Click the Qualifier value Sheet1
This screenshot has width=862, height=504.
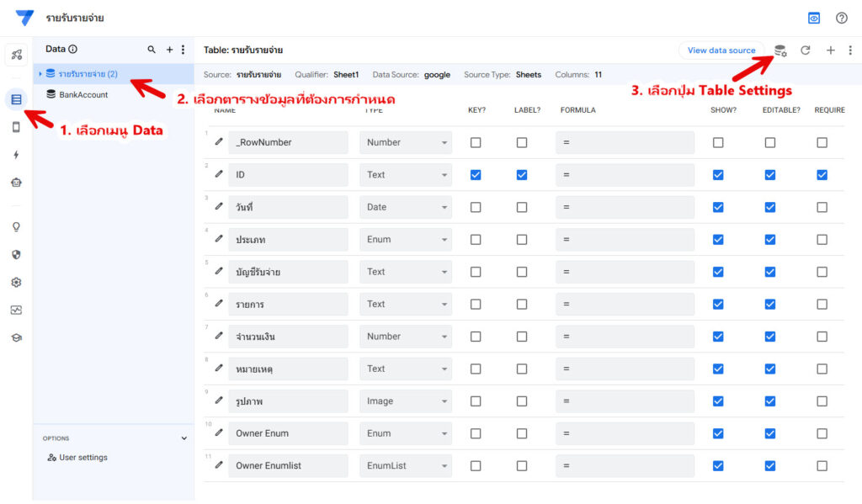tap(346, 75)
